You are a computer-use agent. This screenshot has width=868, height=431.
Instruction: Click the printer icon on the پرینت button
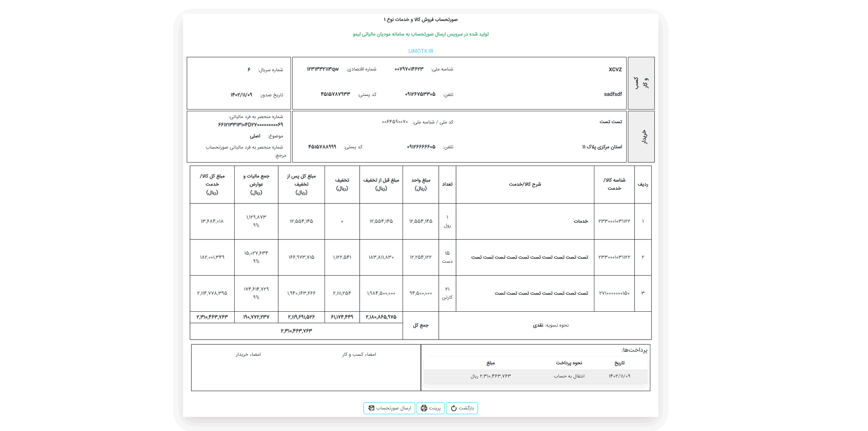[423, 408]
